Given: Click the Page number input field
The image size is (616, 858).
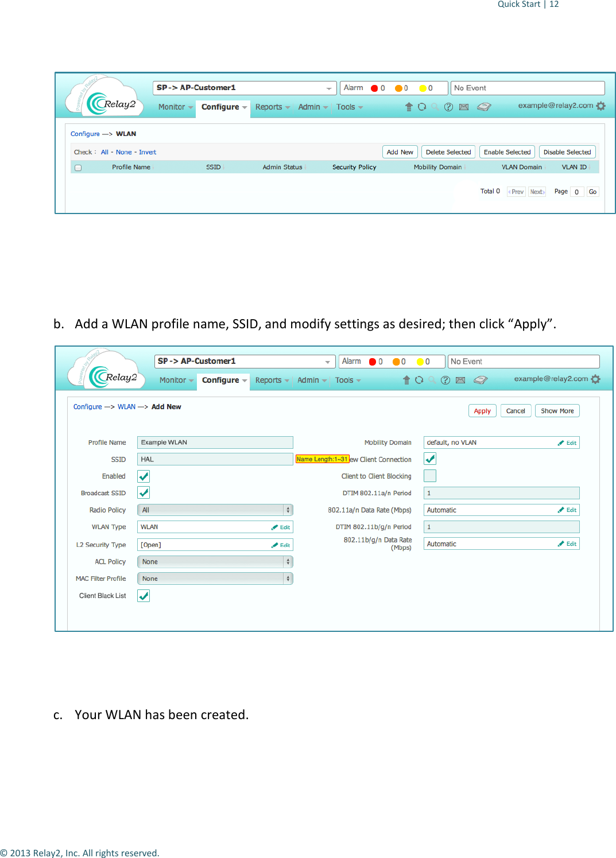Looking at the screenshot, I should 577,191.
